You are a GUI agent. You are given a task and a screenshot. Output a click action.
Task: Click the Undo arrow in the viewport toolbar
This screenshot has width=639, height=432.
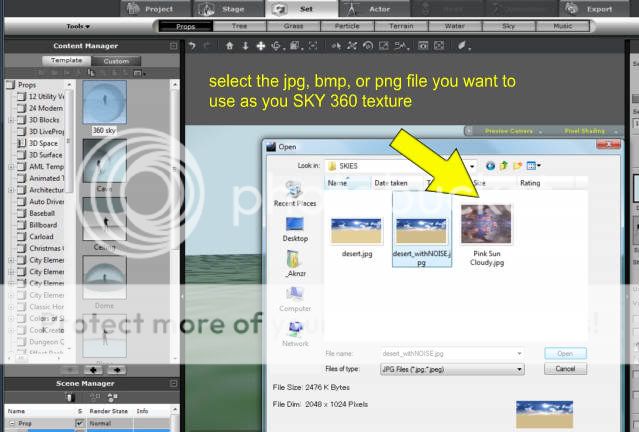coord(192,46)
